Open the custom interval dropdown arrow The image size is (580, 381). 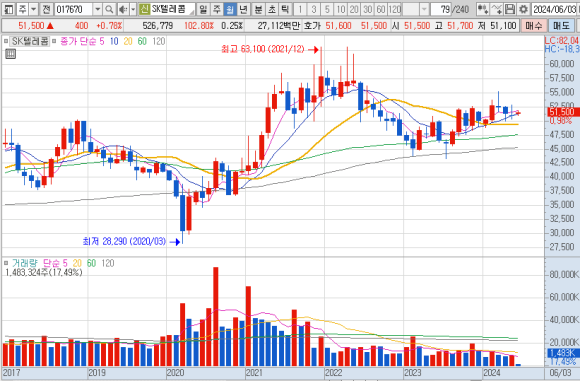(424, 9)
